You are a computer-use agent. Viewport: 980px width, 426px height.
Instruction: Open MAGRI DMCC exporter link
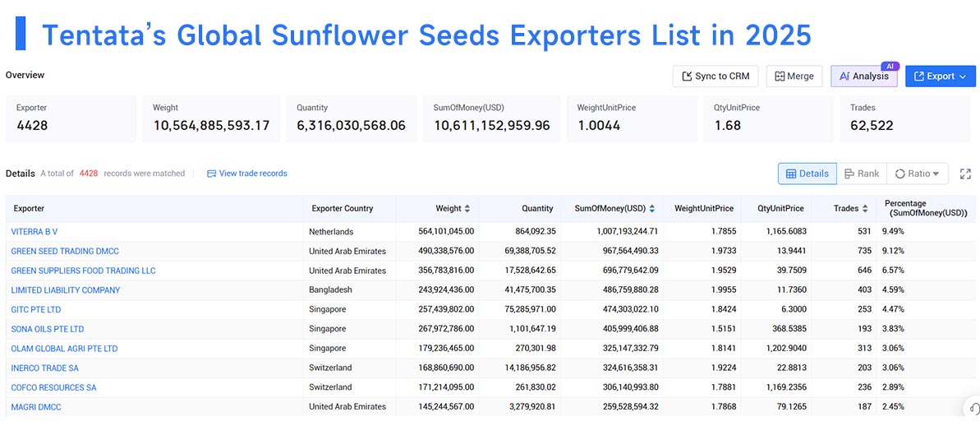pos(36,406)
